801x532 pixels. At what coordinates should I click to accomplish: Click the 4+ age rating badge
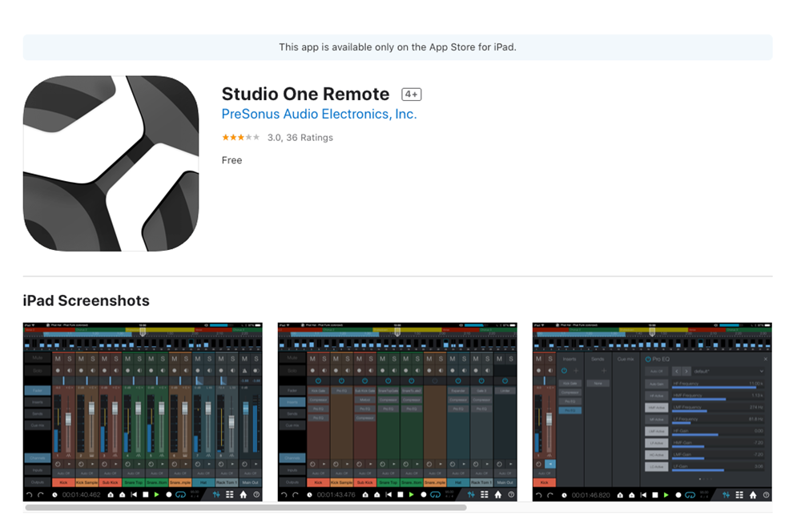411,94
